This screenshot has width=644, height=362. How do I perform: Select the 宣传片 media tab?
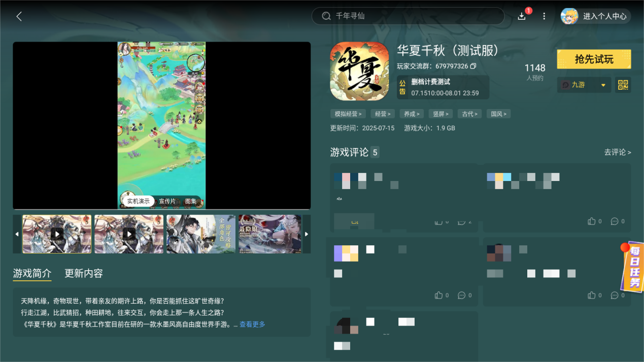(x=167, y=201)
